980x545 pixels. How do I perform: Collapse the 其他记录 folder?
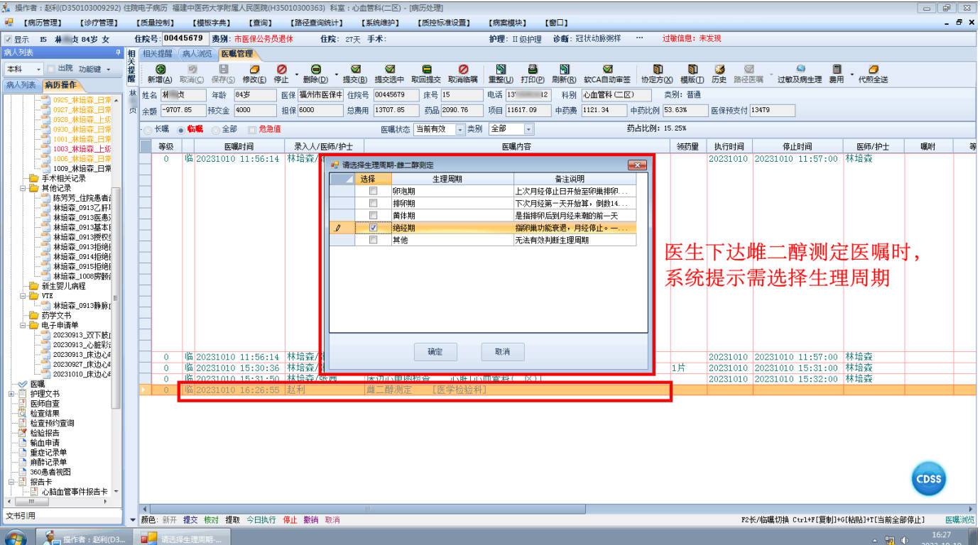[23, 188]
